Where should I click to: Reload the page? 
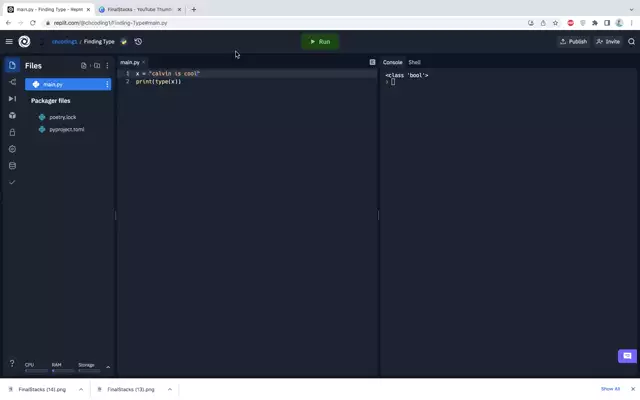click(33, 23)
